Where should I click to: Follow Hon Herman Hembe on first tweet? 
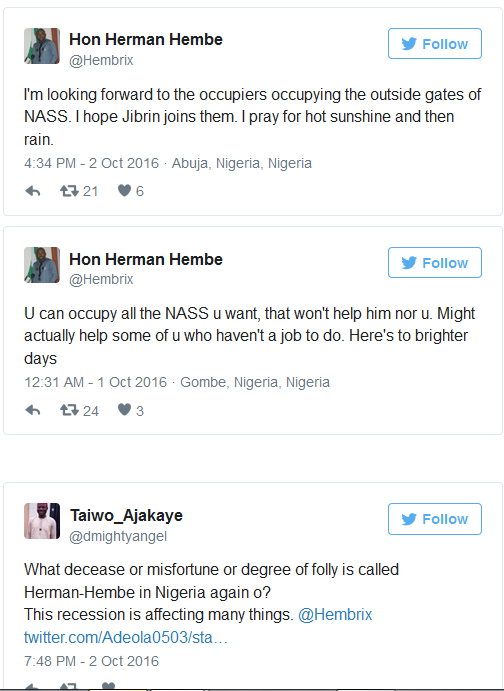[x=435, y=44]
